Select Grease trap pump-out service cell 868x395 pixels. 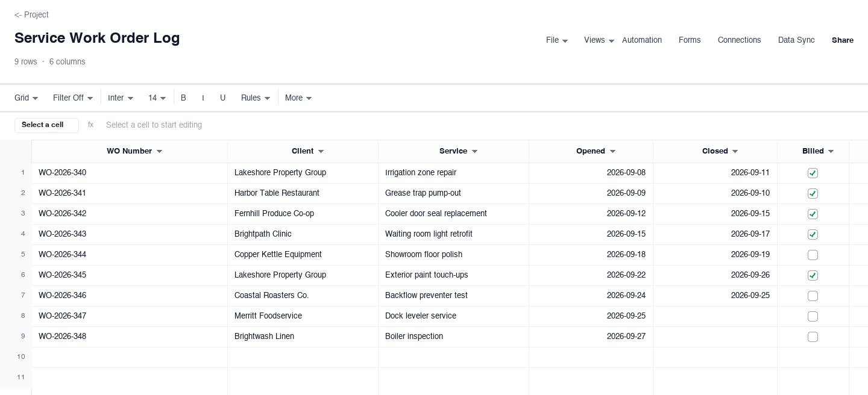pyautogui.click(x=453, y=193)
